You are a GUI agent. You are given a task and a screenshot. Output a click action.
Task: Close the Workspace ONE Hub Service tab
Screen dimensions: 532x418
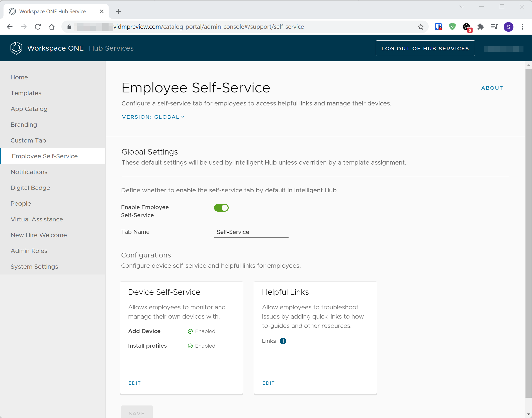tap(102, 11)
